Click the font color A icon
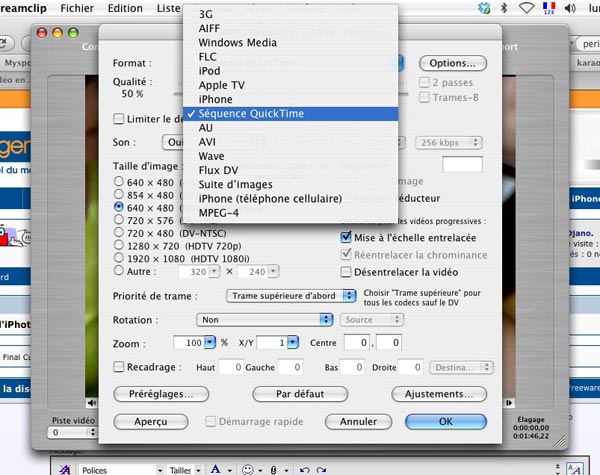The width and height of the screenshot is (600, 475). pyautogui.click(x=216, y=469)
